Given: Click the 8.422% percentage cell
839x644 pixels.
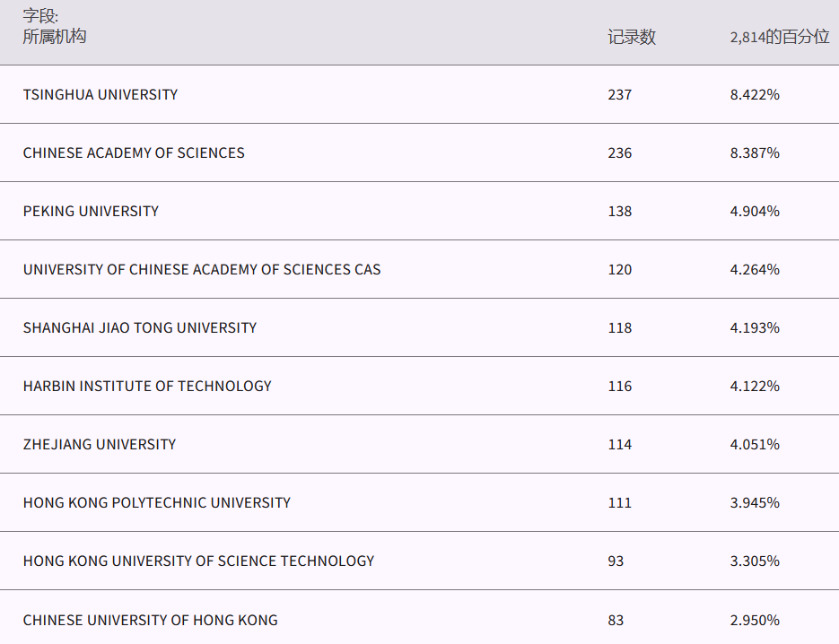Looking at the screenshot, I should pos(755,94).
